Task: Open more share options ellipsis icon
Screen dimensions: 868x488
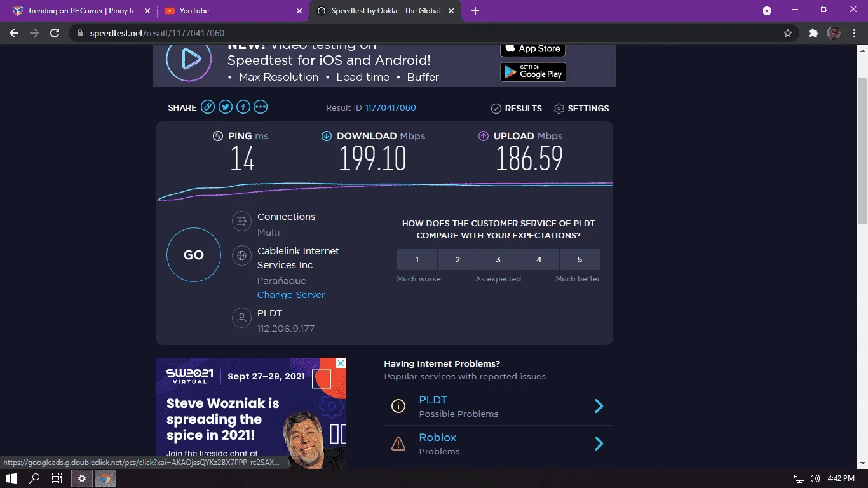Action: pyautogui.click(x=261, y=107)
